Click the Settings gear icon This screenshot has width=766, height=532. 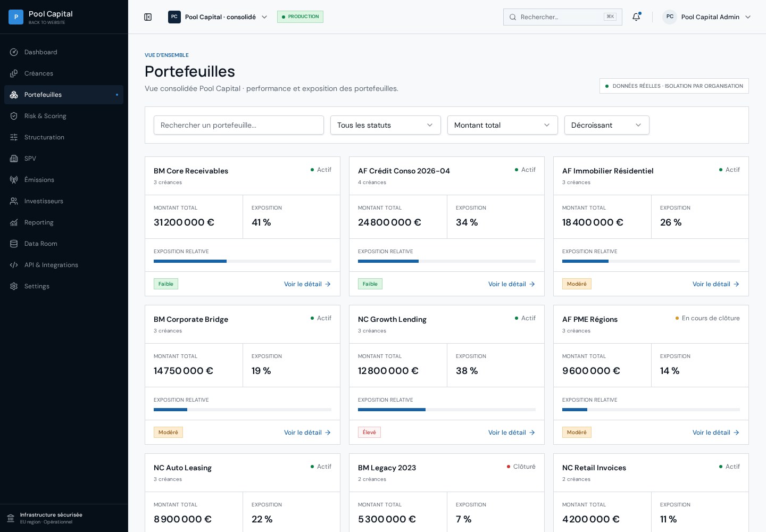tap(14, 286)
